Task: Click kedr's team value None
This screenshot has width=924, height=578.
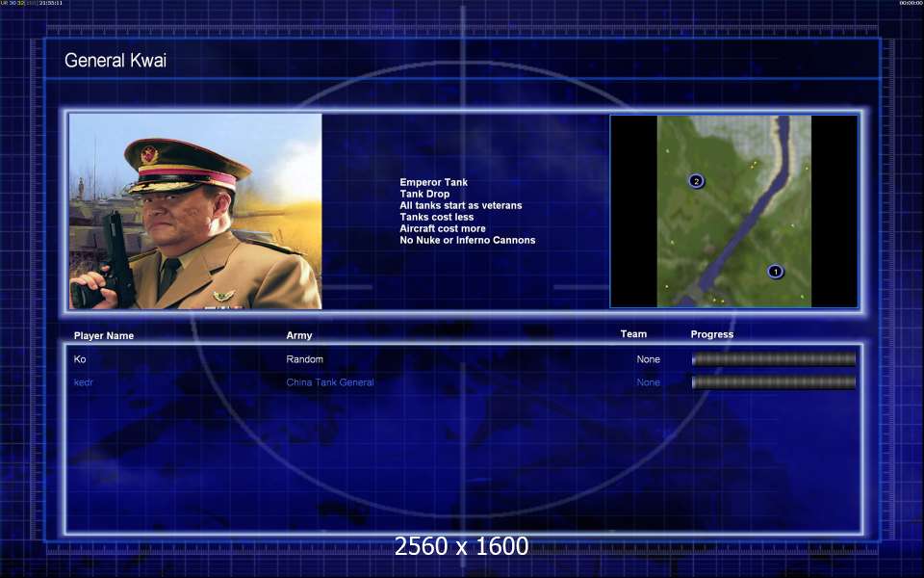Action: (x=648, y=382)
